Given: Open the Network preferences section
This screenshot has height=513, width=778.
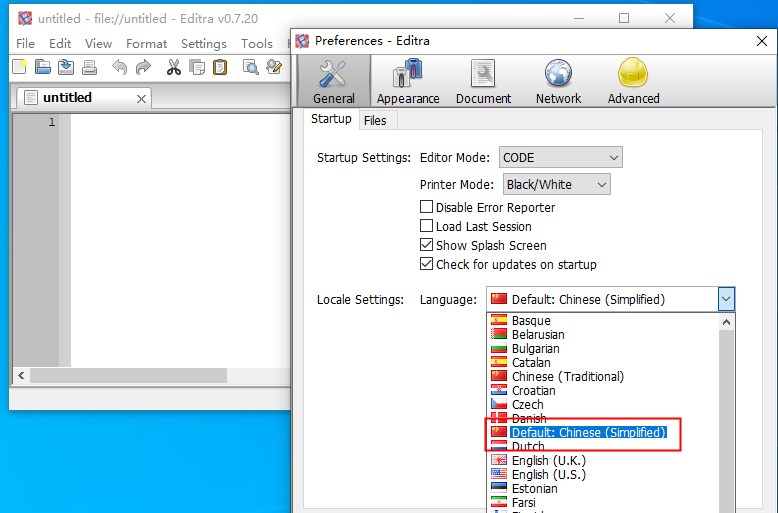Looking at the screenshot, I should coord(558,81).
